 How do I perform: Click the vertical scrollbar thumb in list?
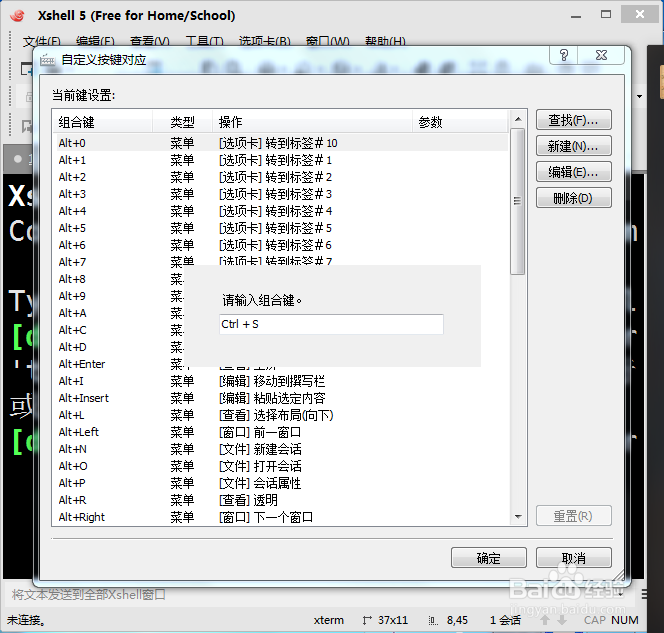tap(517, 201)
